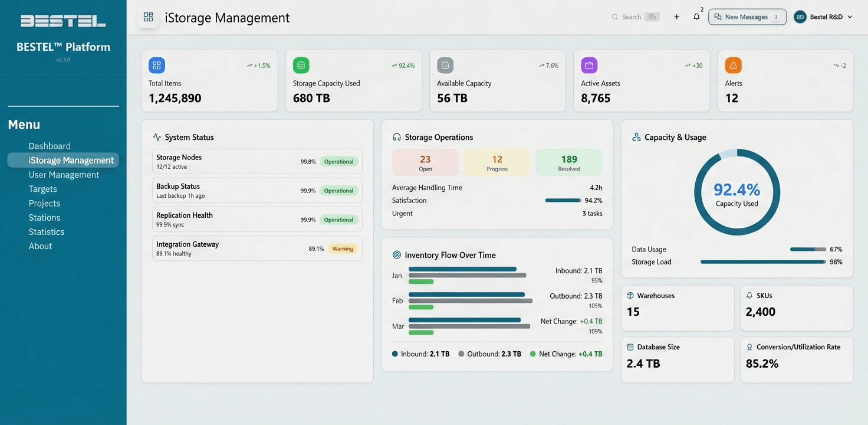Image resolution: width=868 pixels, height=425 pixels.
Task: Expand the Bestel R&D account dropdown
Action: coord(824,17)
